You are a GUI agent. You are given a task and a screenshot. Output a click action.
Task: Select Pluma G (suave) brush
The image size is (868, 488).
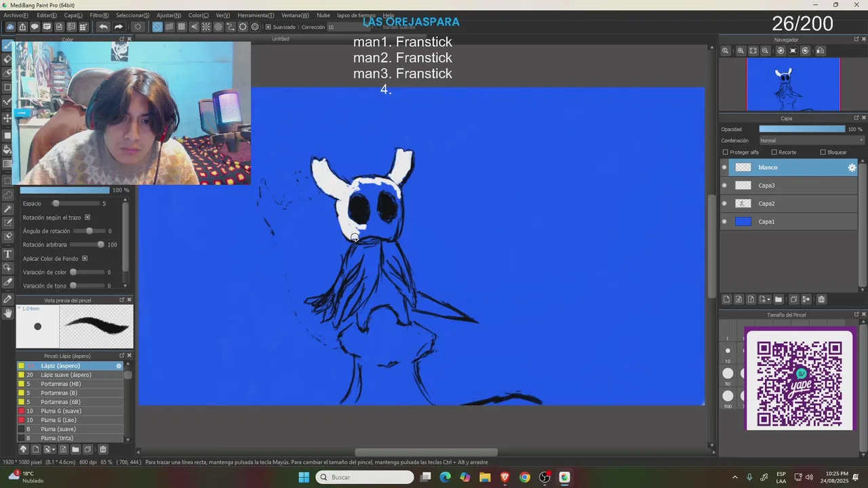pyautogui.click(x=70, y=411)
